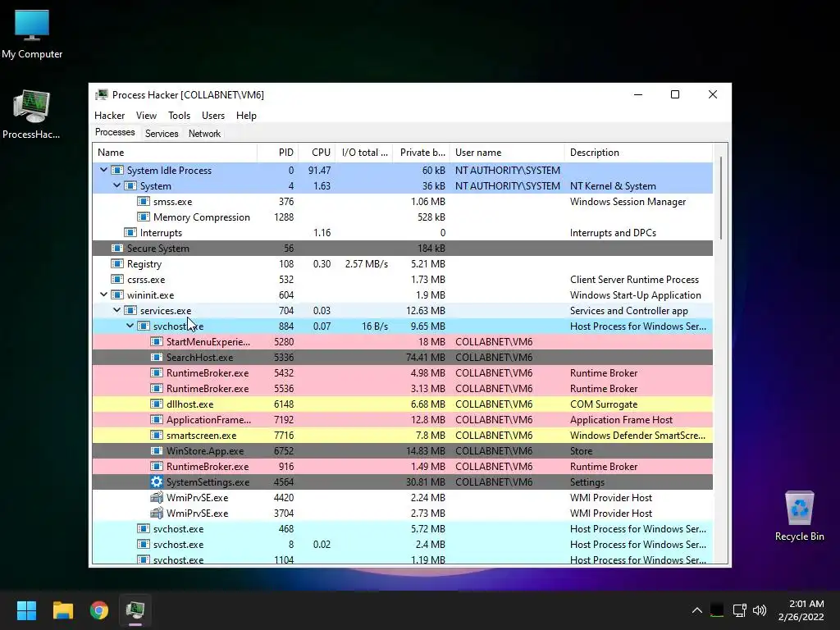Sort by the Name column header
This screenshot has height=630, width=840.
pyautogui.click(x=175, y=153)
